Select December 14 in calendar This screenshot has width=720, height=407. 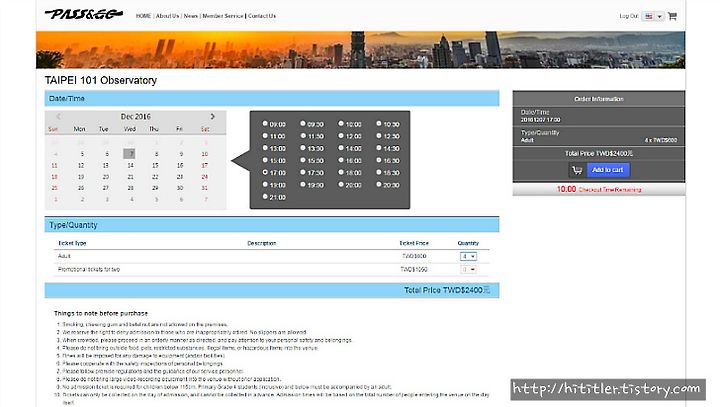pos(130,165)
